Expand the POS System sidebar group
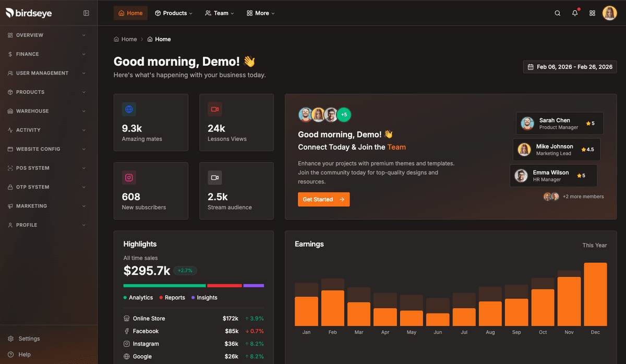This screenshot has height=364, width=626. (x=47, y=168)
